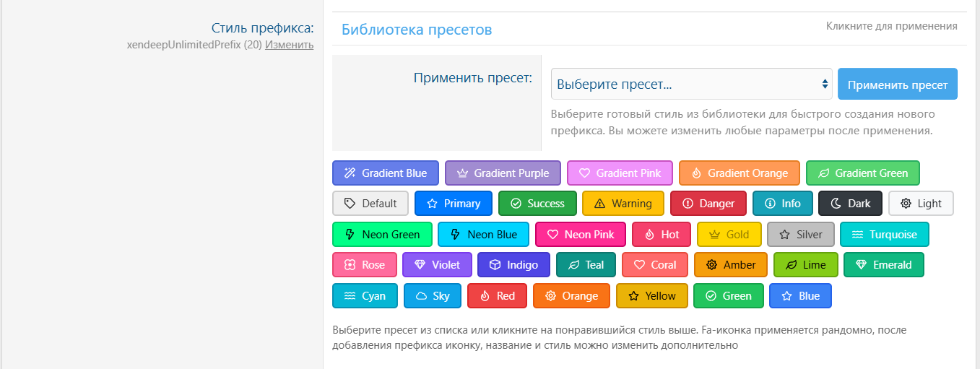Click the flame icon on Gradient Orange

pyautogui.click(x=696, y=173)
